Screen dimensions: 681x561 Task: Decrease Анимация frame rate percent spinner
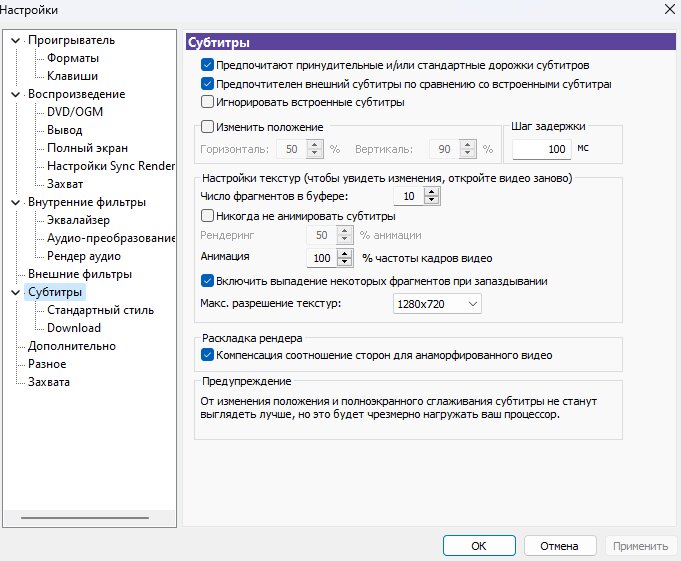[344, 262]
